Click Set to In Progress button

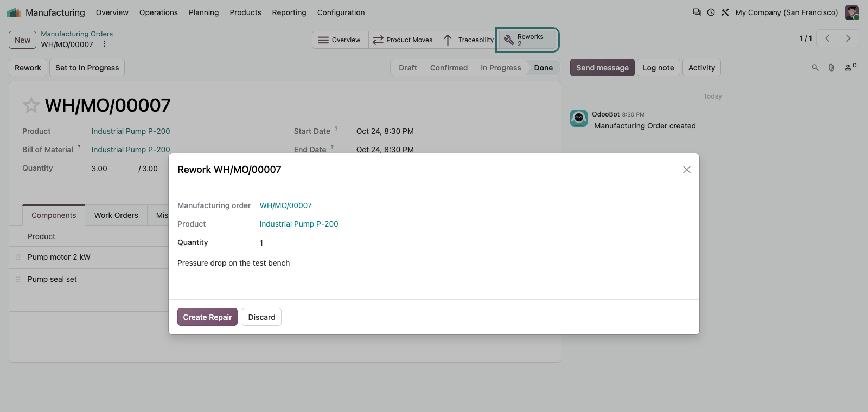click(x=87, y=68)
